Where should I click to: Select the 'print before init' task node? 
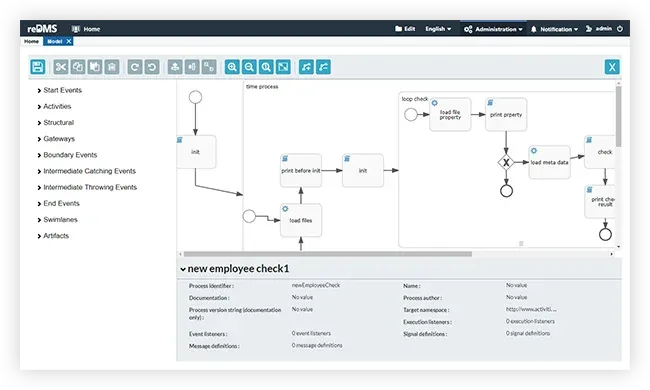(x=301, y=170)
